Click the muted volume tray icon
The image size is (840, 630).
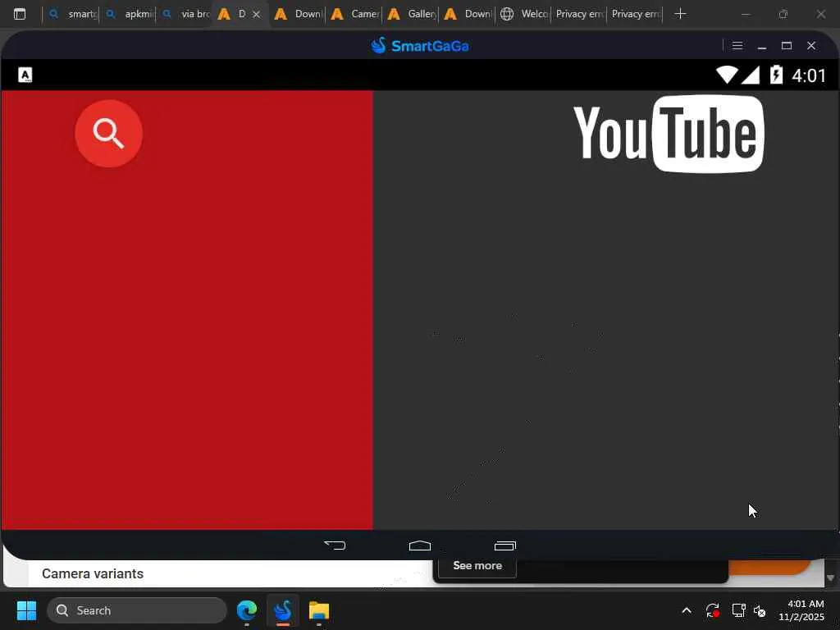[x=760, y=610]
